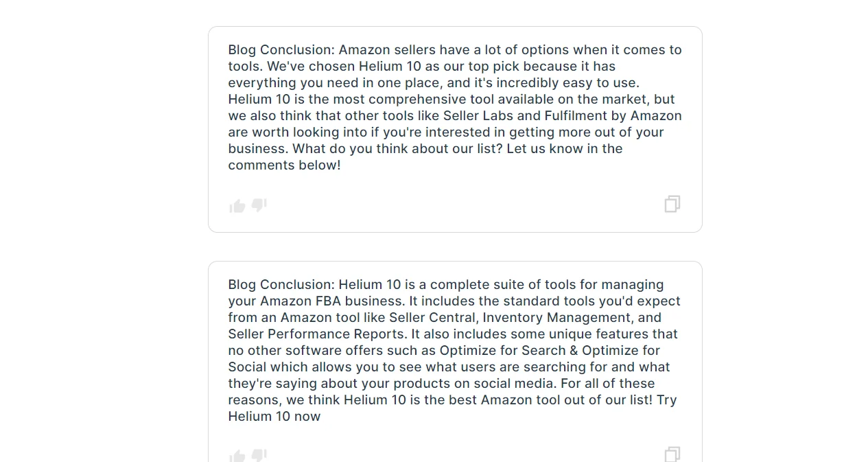Image resolution: width=868 pixels, height=462 pixels.
Task: Dislike the first blog conclusion with thumbs down
Action: [x=259, y=205]
